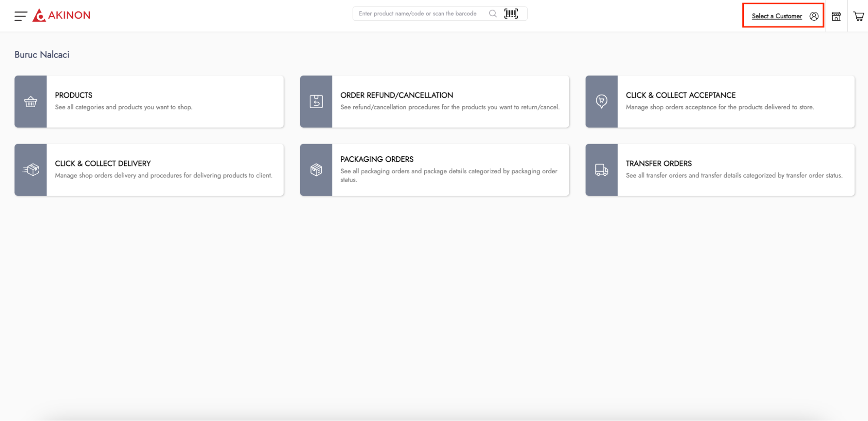This screenshot has height=421, width=868.
Task: Click the Order Refund return icon tile
Action: [x=316, y=102]
